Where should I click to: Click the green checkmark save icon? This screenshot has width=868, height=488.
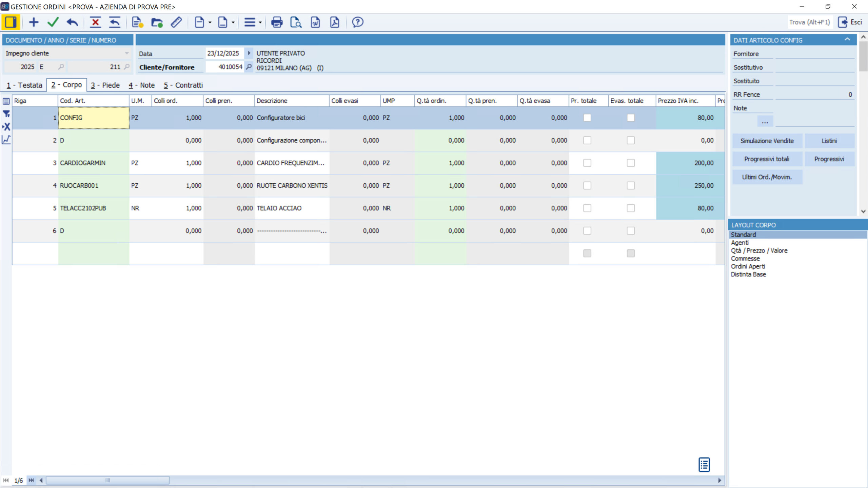tap(53, 22)
